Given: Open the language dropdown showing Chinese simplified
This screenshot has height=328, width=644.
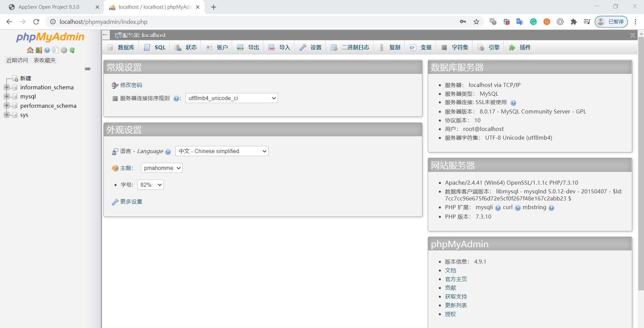Looking at the screenshot, I should (x=222, y=151).
